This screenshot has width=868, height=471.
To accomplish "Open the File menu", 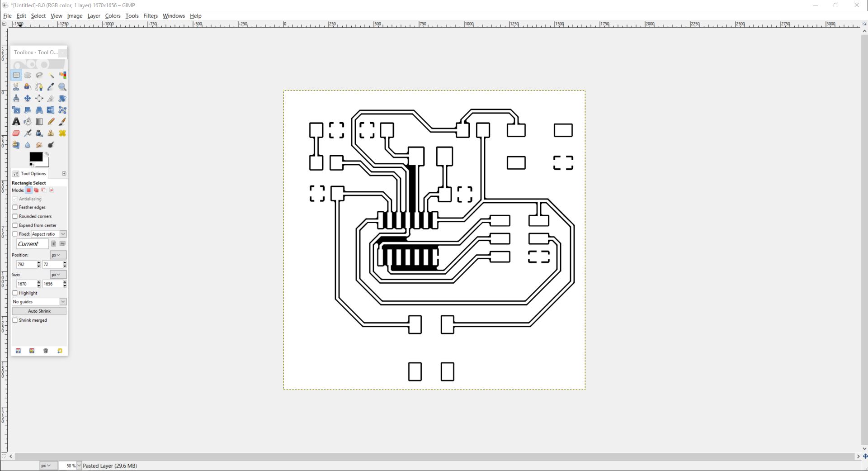I will [7, 16].
